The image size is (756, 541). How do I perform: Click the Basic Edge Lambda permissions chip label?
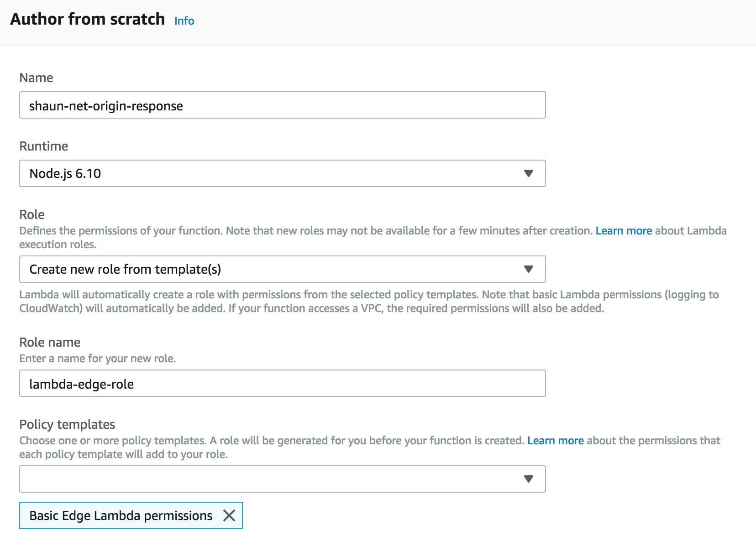pos(121,516)
